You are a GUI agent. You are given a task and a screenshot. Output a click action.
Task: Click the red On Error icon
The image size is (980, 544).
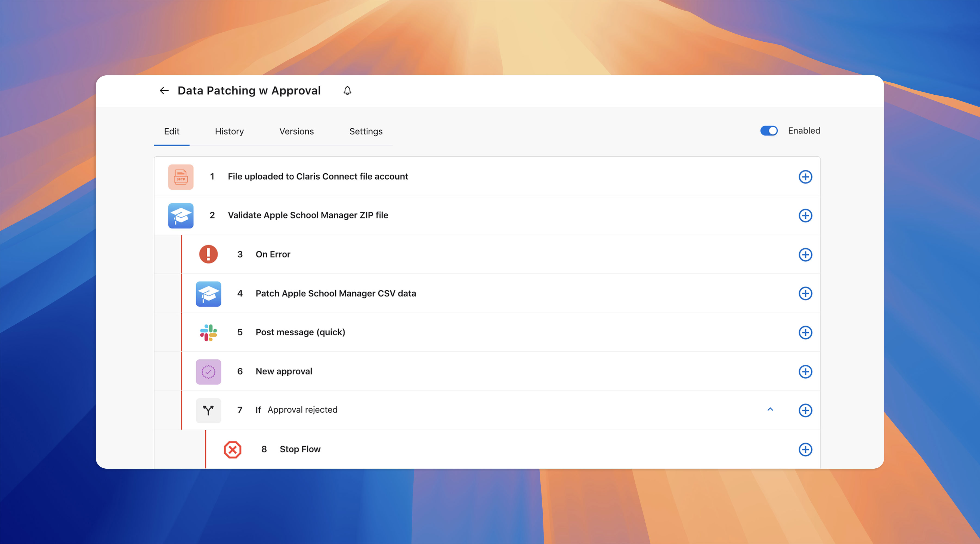[x=208, y=254]
